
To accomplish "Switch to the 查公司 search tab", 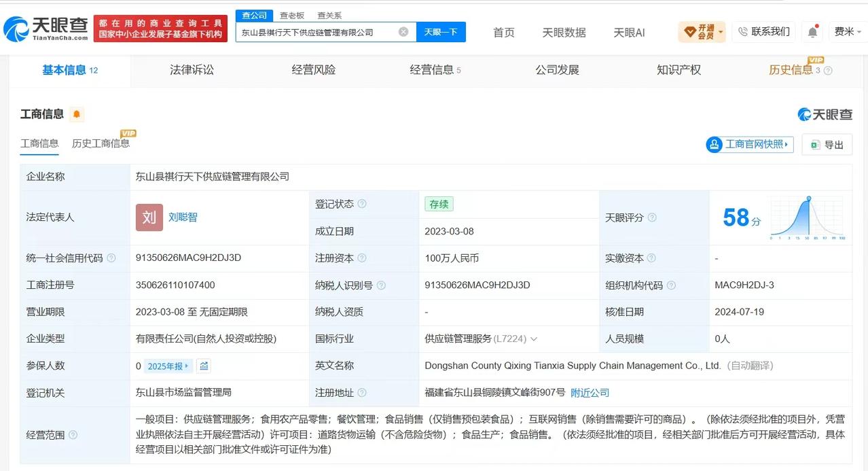I will click(x=255, y=15).
